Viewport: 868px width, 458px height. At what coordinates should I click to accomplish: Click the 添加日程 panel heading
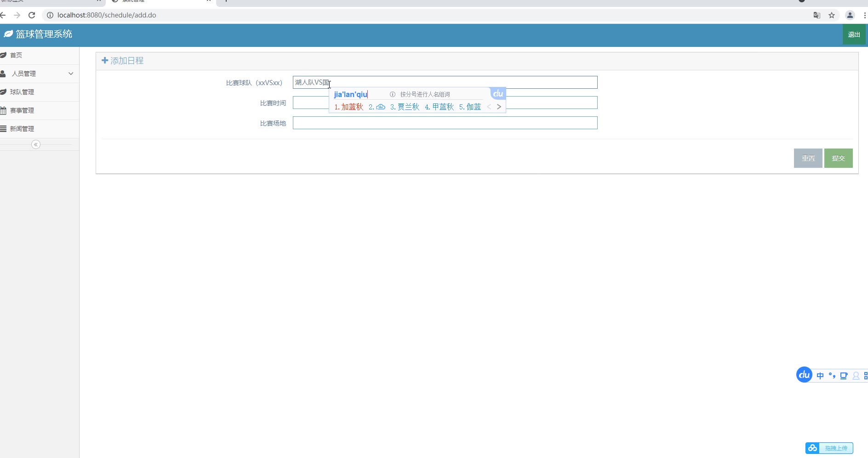coord(127,61)
